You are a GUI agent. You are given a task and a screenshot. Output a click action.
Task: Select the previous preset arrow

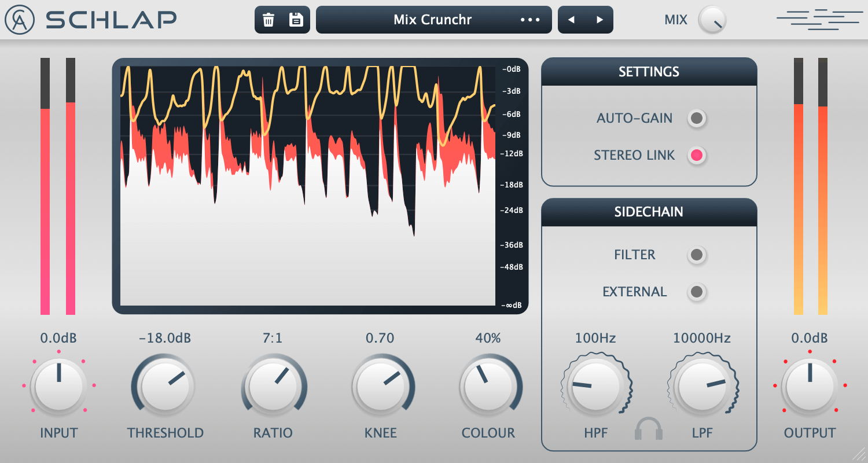pyautogui.click(x=572, y=19)
